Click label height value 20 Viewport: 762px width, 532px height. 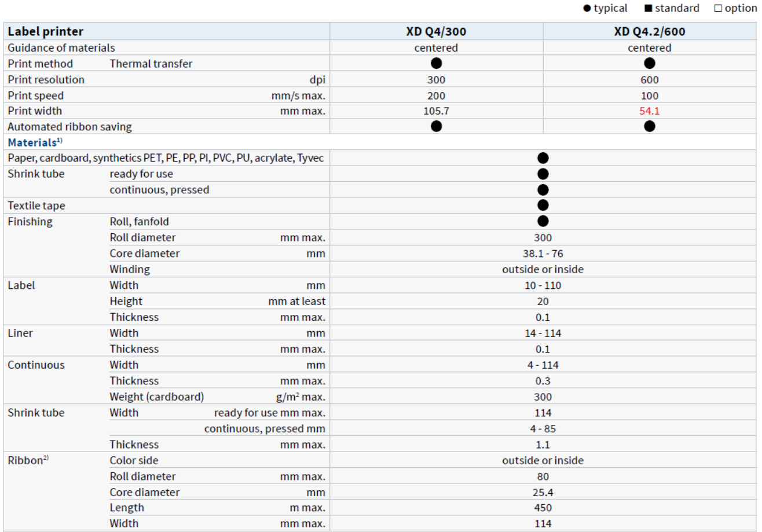(x=543, y=301)
